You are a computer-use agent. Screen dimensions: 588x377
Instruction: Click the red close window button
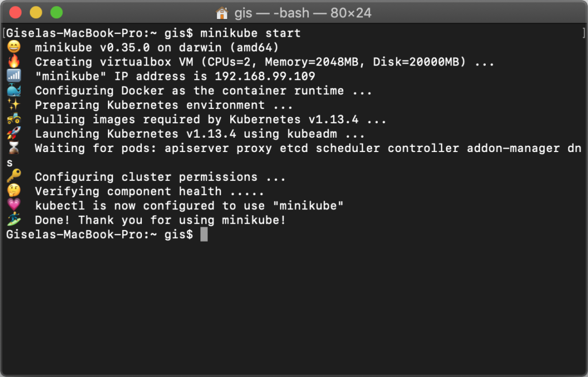coord(16,13)
